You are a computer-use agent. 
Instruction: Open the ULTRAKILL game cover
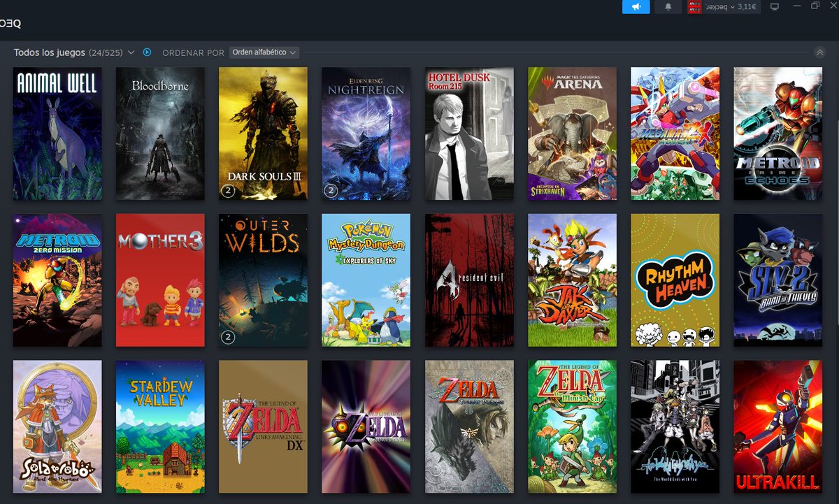point(777,427)
